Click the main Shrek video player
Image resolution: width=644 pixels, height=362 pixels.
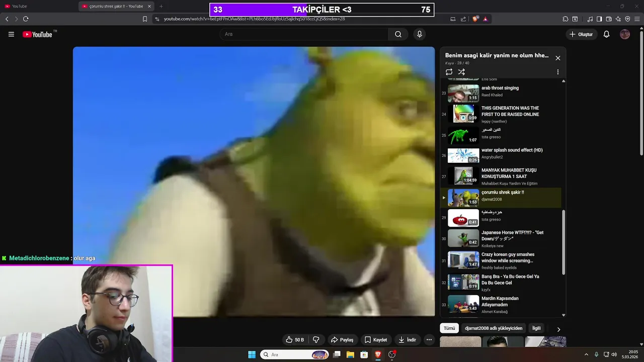coord(254,182)
